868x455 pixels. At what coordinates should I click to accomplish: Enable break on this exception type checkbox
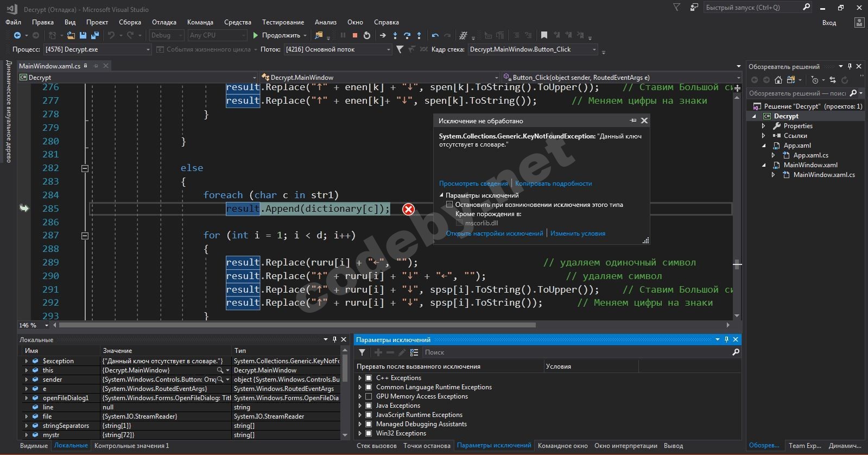[x=449, y=205]
